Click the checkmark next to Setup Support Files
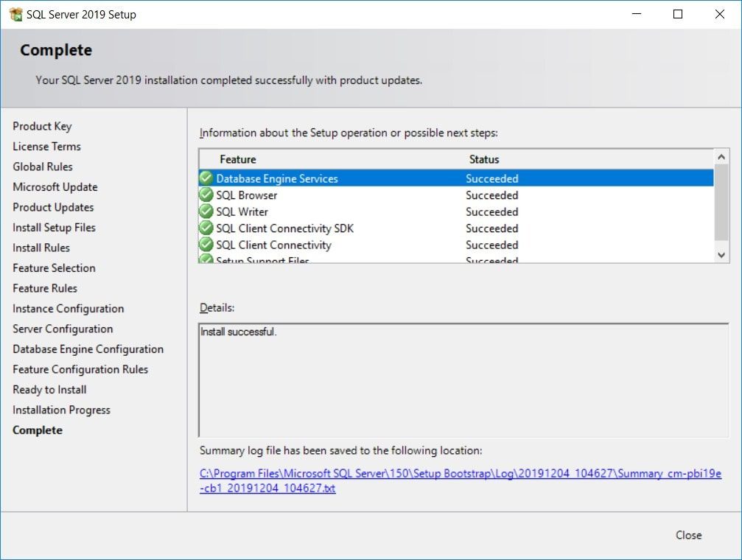Viewport: 742px width, 560px height. (206, 259)
